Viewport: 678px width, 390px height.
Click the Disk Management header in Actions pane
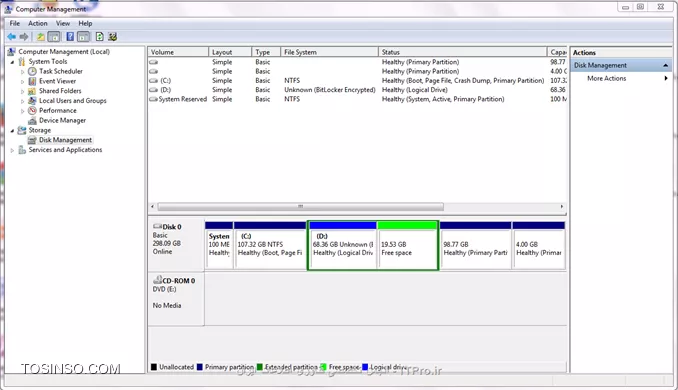[621, 65]
